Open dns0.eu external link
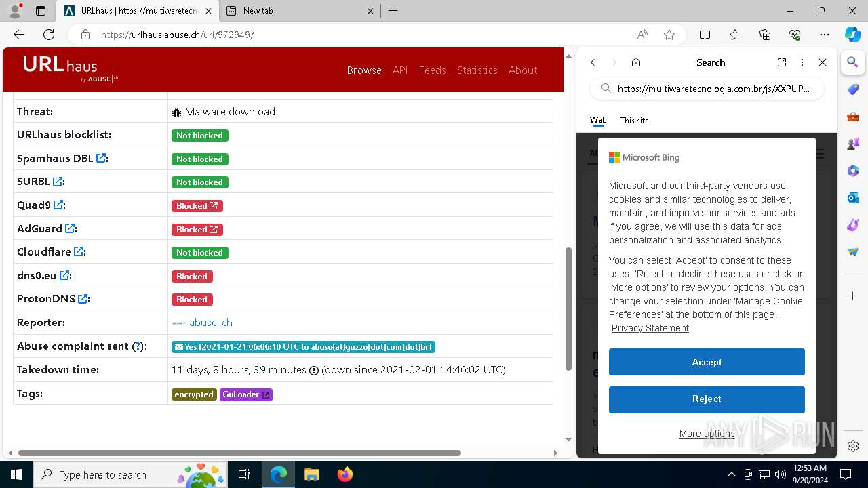The image size is (868, 488). point(65,275)
